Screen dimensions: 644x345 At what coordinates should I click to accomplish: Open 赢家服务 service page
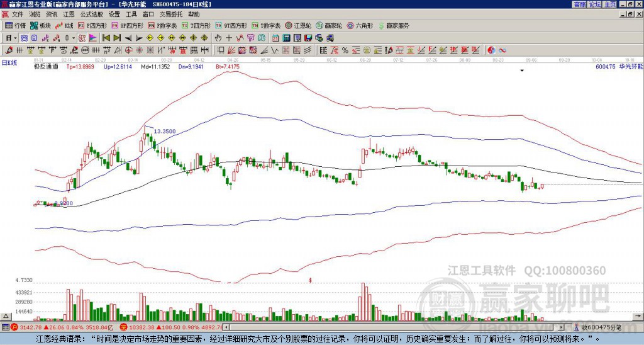point(394,25)
